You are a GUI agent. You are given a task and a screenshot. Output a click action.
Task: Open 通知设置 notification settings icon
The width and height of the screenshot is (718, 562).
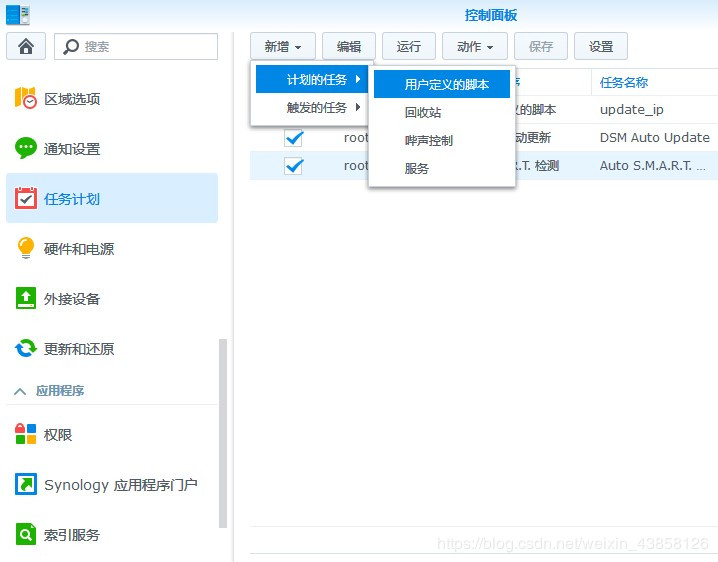26,148
